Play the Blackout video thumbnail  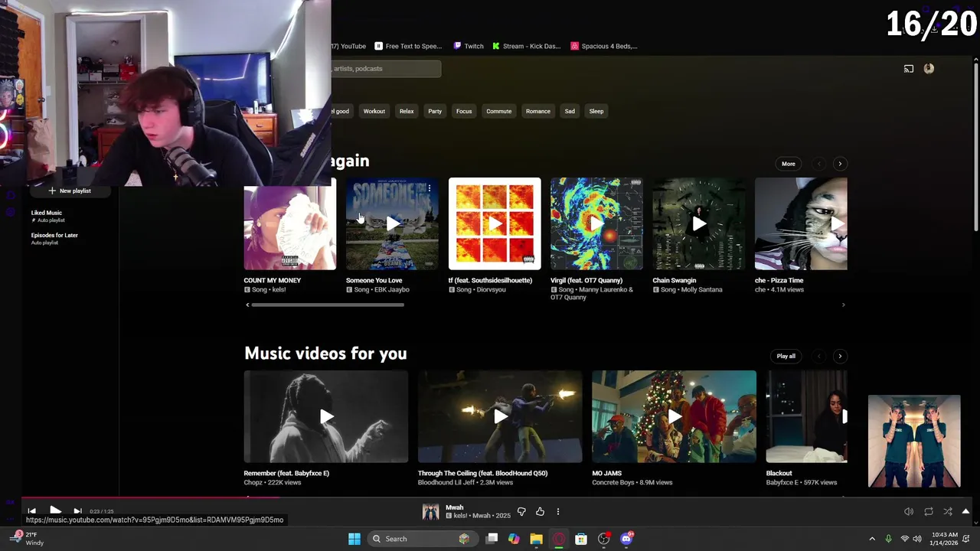coord(807,416)
